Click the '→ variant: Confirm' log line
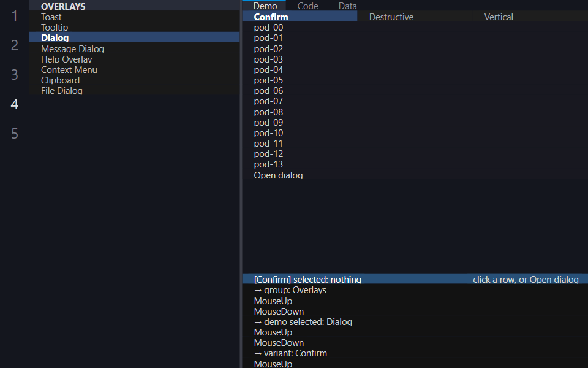This screenshot has width=588, height=368. click(290, 353)
